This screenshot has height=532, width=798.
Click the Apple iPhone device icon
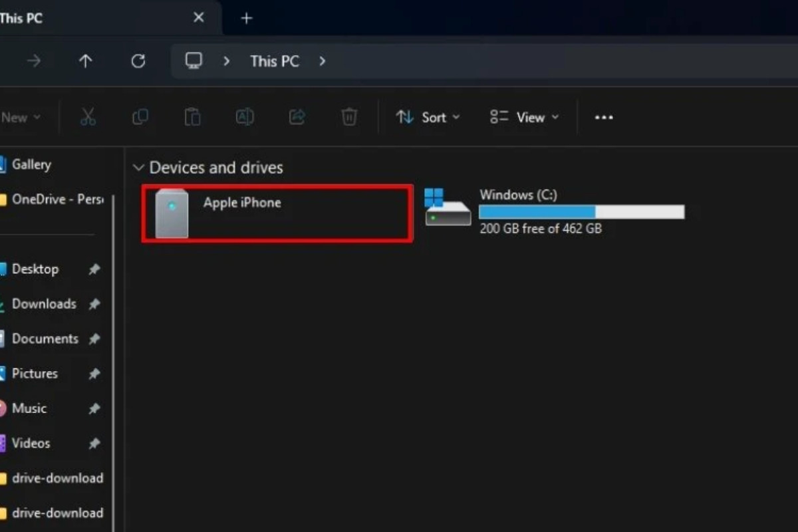172,213
